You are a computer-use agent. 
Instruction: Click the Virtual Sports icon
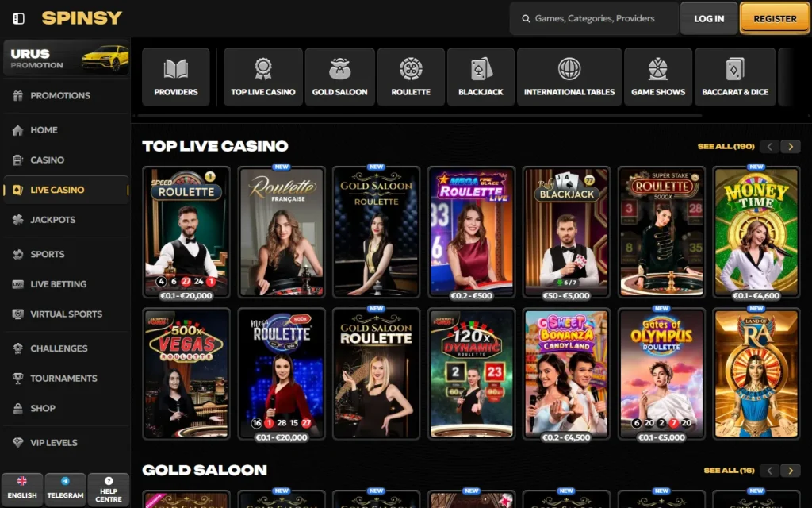tap(18, 314)
